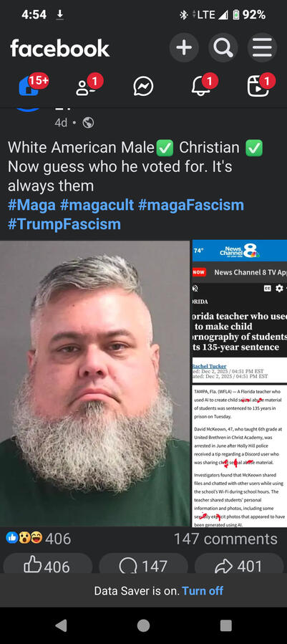The height and width of the screenshot is (644, 287).
Task: View reactions list showing 406
Action: pyautogui.click(x=39, y=538)
